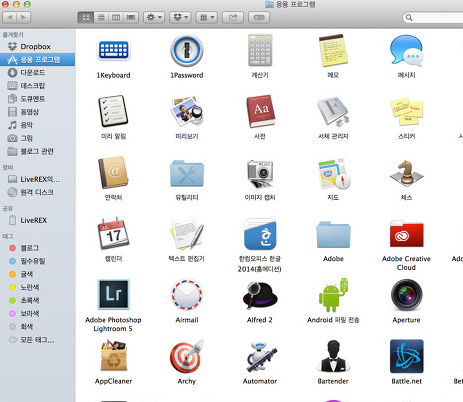Viewport: 463px width, 402px height.
Task: Go forward with the right arrow button
Action: click(x=24, y=17)
